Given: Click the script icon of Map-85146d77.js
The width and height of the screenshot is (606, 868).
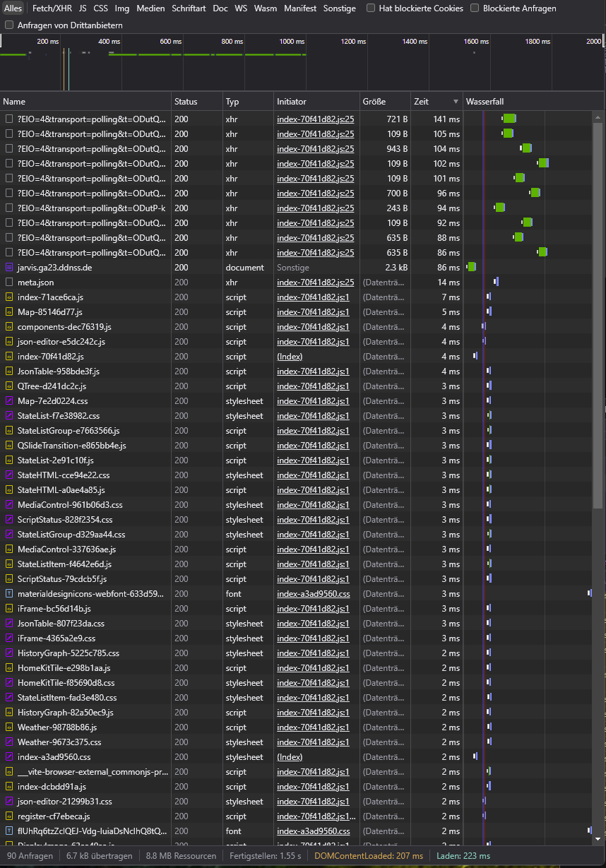Looking at the screenshot, I should point(9,312).
